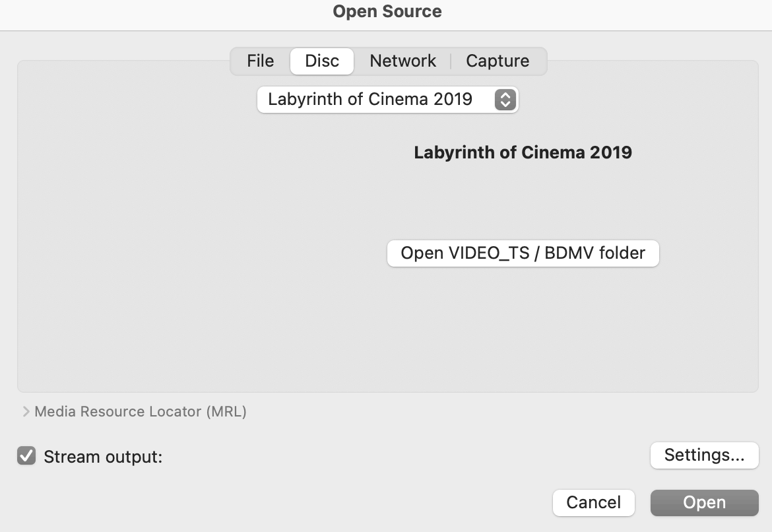Click the up-down arrows on disc selector
This screenshot has width=772, height=532.
(x=505, y=100)
